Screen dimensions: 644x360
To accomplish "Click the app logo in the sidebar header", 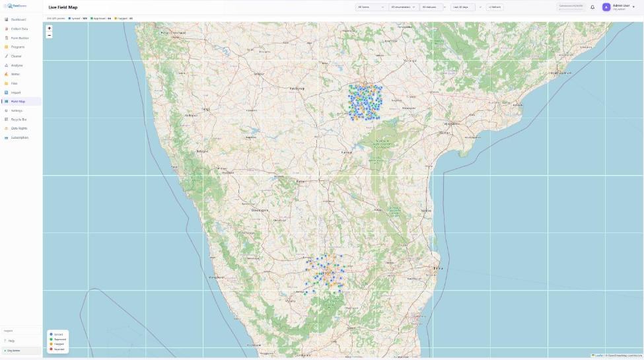I will [x=15, y=6].
